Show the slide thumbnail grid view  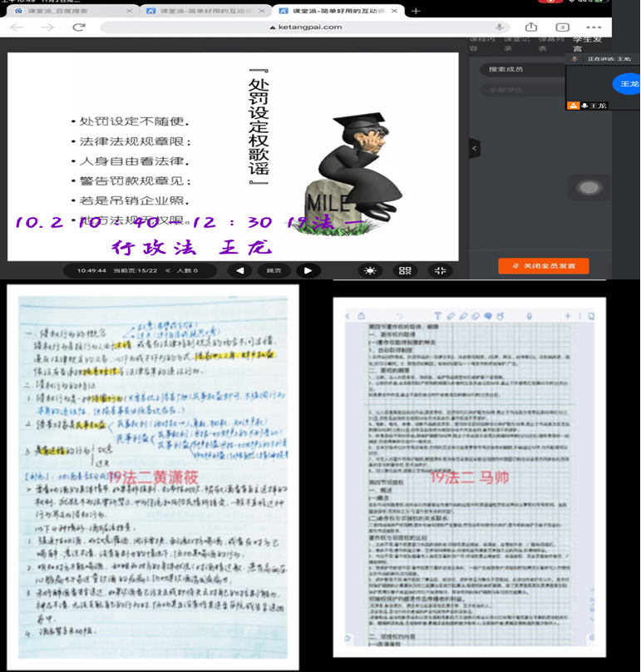click(405, 270)
